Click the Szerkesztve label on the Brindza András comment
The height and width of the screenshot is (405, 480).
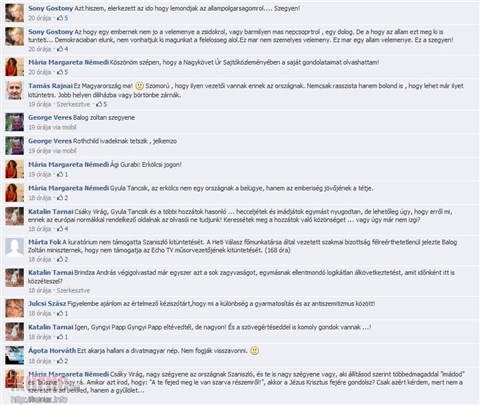pos(73,290)
